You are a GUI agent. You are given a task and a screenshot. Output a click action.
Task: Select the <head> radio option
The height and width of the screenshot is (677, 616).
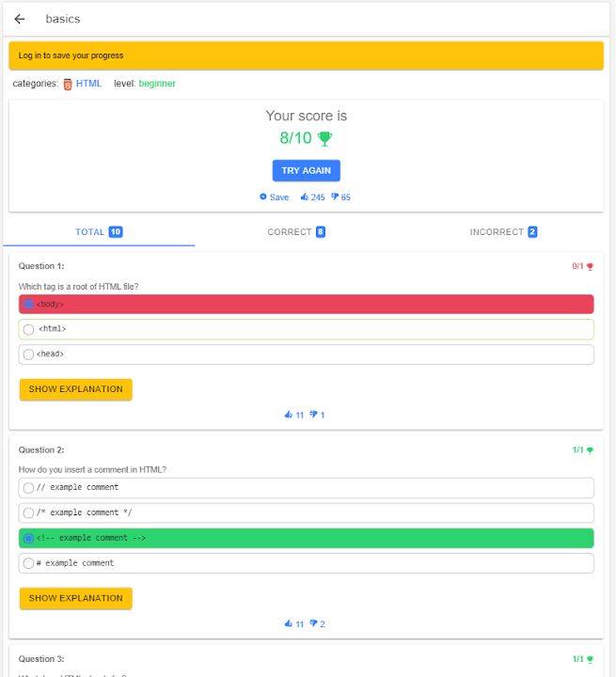click(x=28, y=354)
